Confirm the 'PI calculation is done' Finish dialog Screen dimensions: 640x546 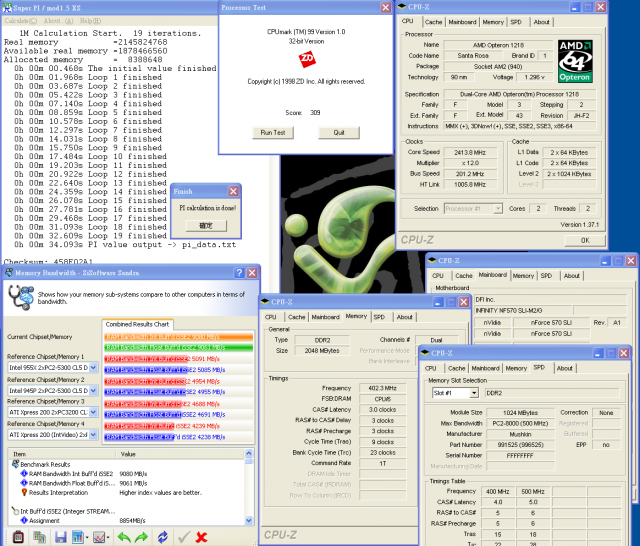pos(206,226)
